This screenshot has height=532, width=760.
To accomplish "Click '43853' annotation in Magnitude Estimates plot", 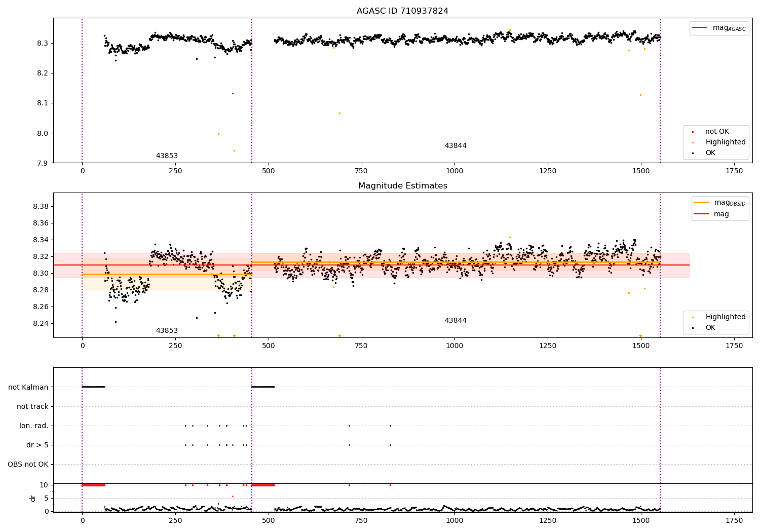I will tap(167, 331).
